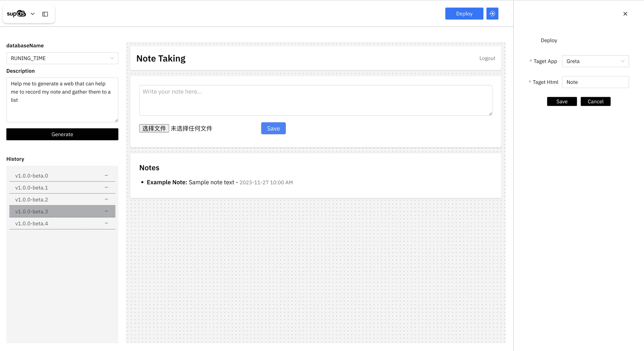The image size is (644, 351).
Task: Click the databaseName label
Action: [x=25, y=46]
